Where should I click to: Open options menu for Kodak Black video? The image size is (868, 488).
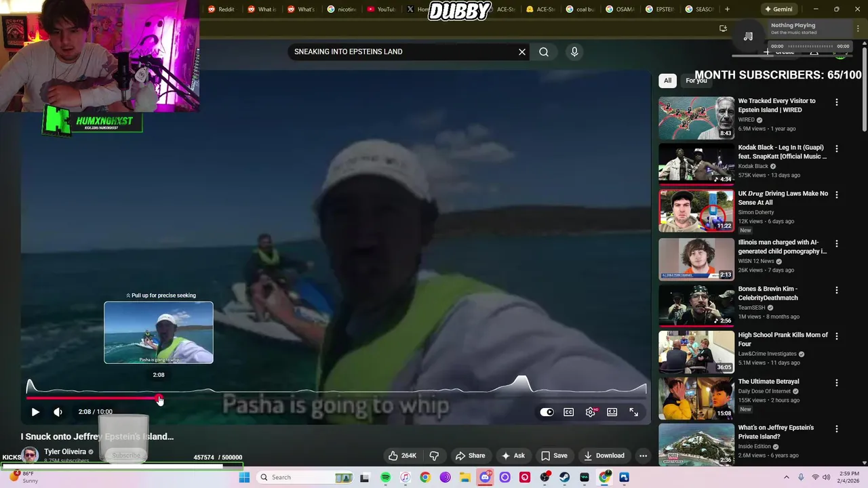coord(836,148)
